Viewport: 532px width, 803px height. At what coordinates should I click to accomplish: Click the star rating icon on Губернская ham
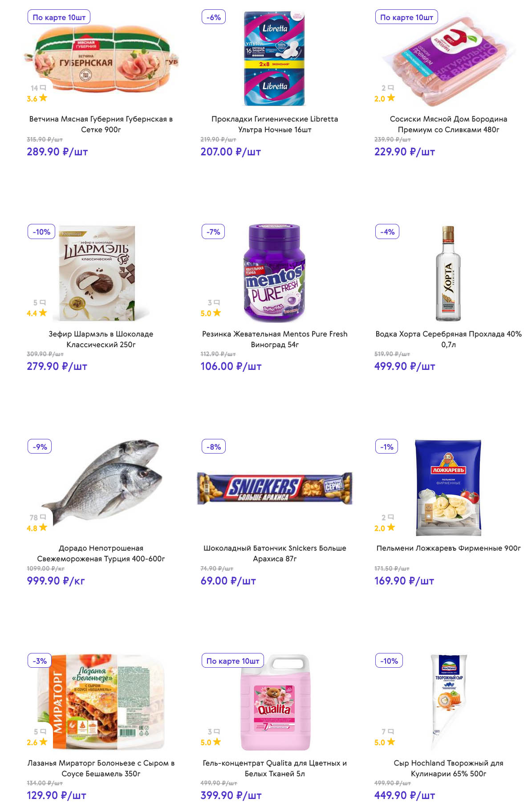(x=43, y=98)
